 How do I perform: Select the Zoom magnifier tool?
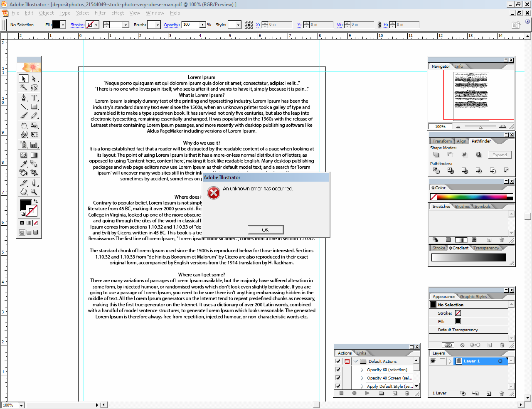coord(34,192)
